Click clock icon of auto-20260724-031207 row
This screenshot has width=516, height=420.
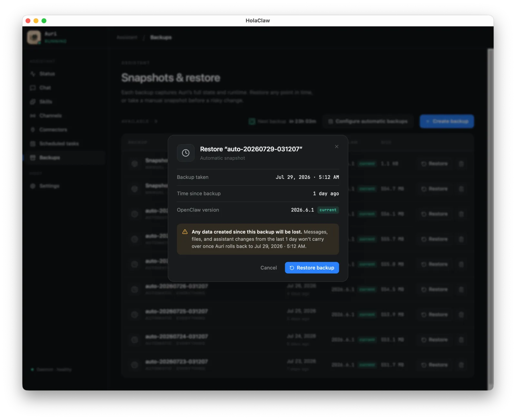[x=134, y=340]
